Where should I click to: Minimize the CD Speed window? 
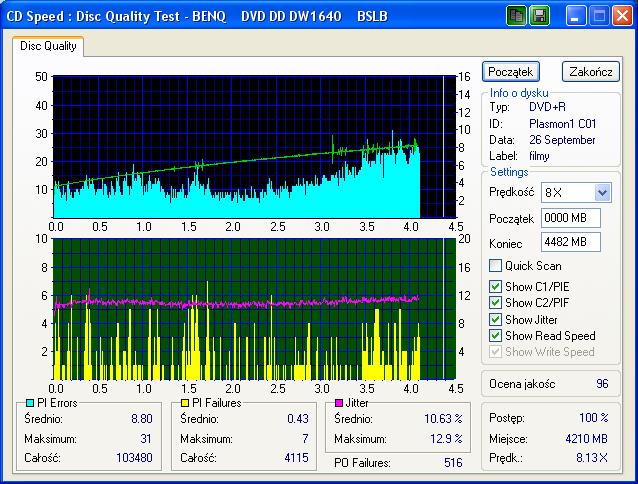(576, 16)
